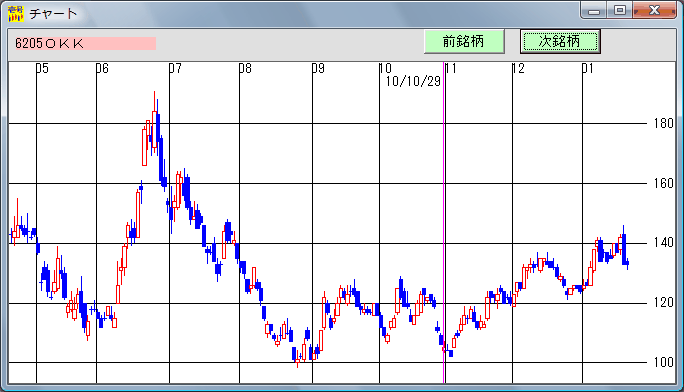Select the 6205 OKK stock name field
684x392 pixels.
coord(86,43)
